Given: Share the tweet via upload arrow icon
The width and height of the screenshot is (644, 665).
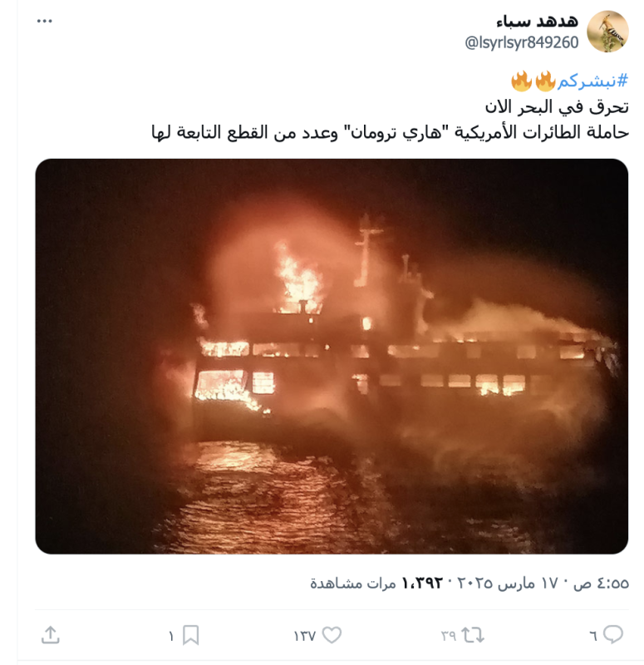Looking at the screenshot, I should click(x=50, y=635).
